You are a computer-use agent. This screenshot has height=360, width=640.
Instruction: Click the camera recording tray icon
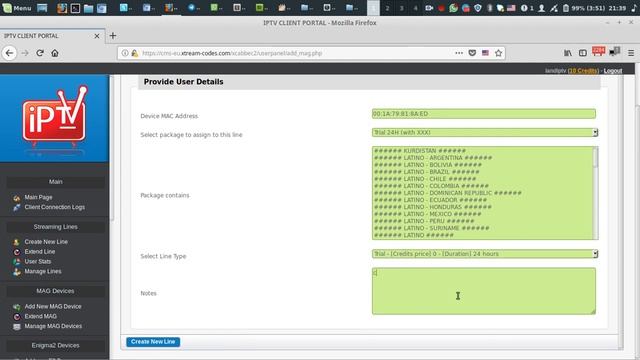[429, 8]
